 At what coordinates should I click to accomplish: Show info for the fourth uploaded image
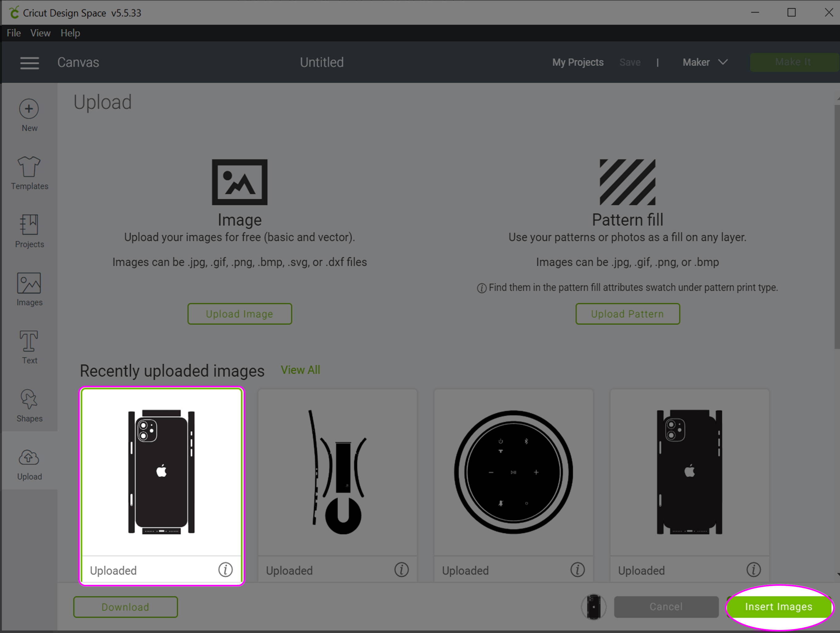click(x=754, y=570)
